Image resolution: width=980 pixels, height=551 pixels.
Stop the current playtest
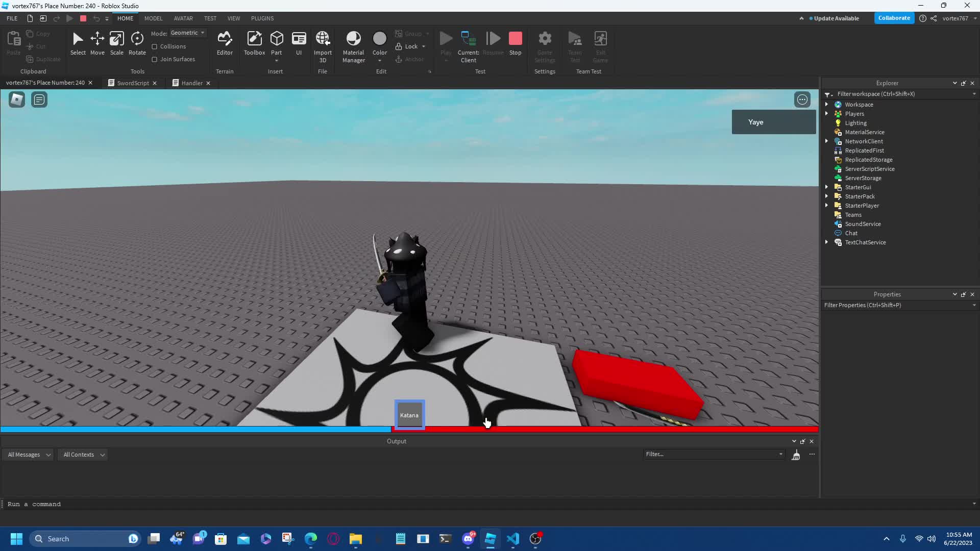point(516,41)
